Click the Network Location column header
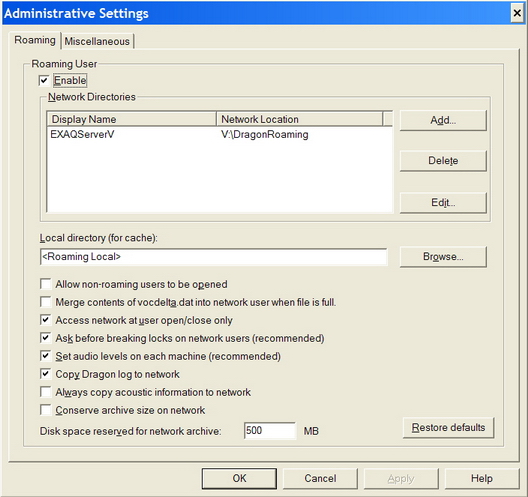528x497 pixels. tap(300, 119)
